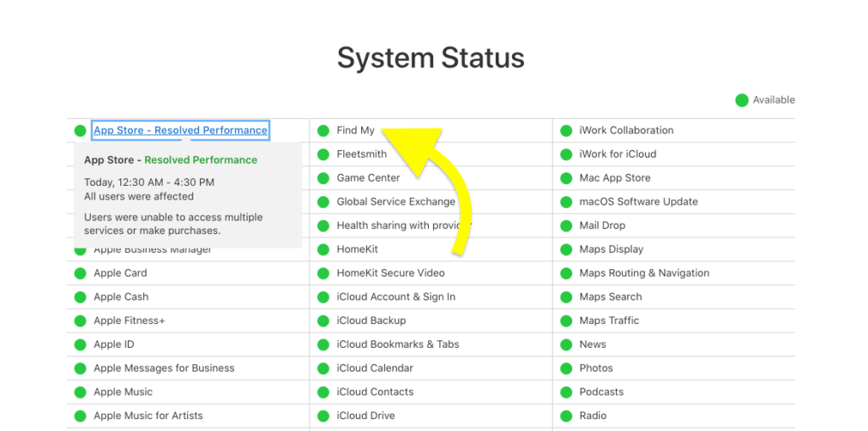Click the Global Service Exchange label
This screenshot has height=431, width=868.
click(x=396, y=202)
